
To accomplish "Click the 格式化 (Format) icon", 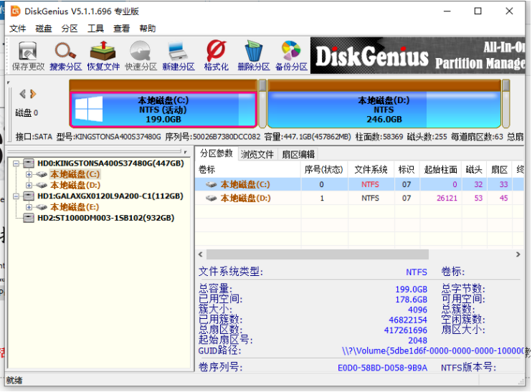I will tap(216, 56).
